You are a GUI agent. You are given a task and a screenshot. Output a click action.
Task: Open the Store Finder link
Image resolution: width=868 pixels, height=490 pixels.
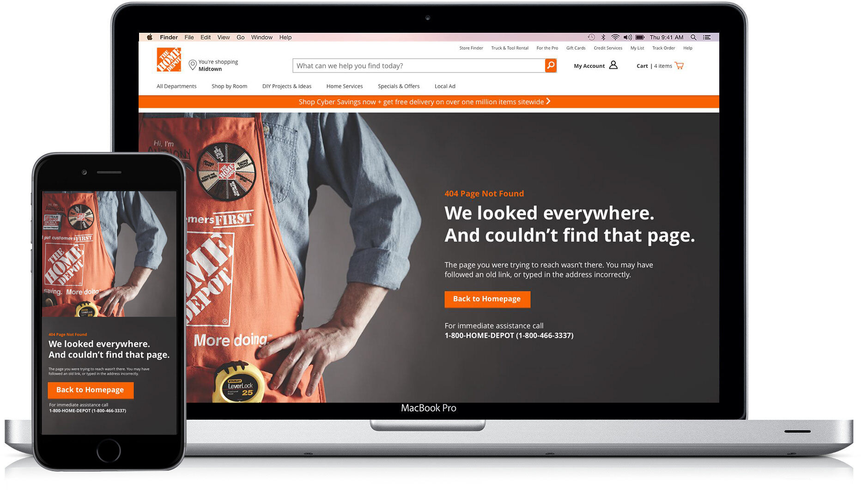471,48
